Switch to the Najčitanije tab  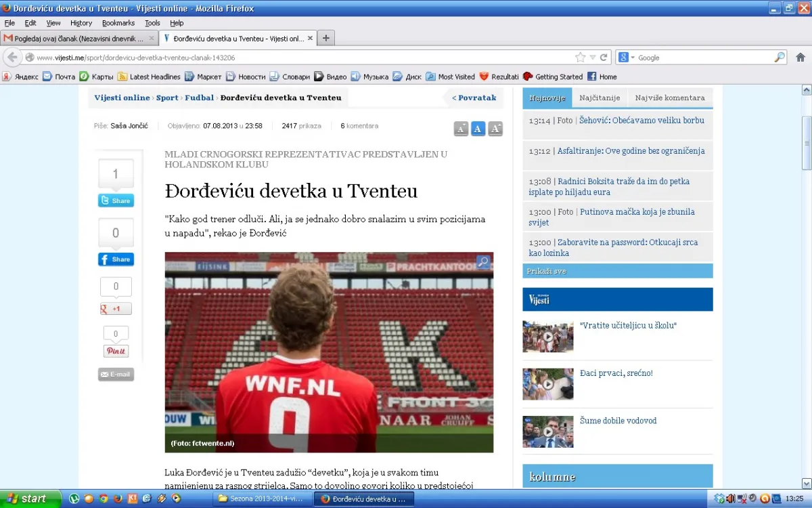[x=600, y=98]
